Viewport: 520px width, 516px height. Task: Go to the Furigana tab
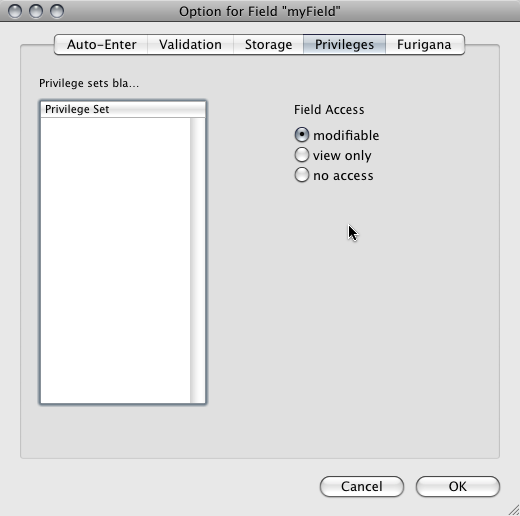424,44
